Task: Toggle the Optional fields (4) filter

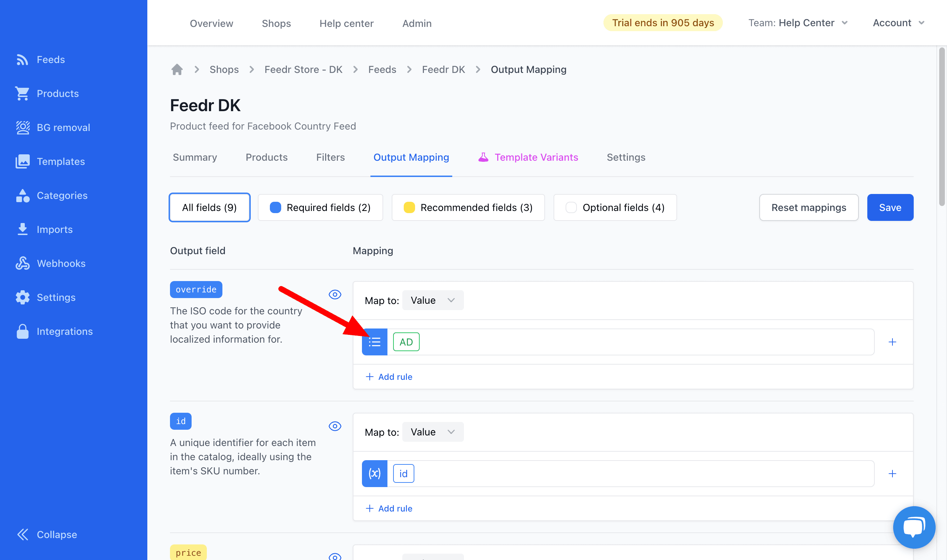Action: pyautogui.click(x=614, y=207)
